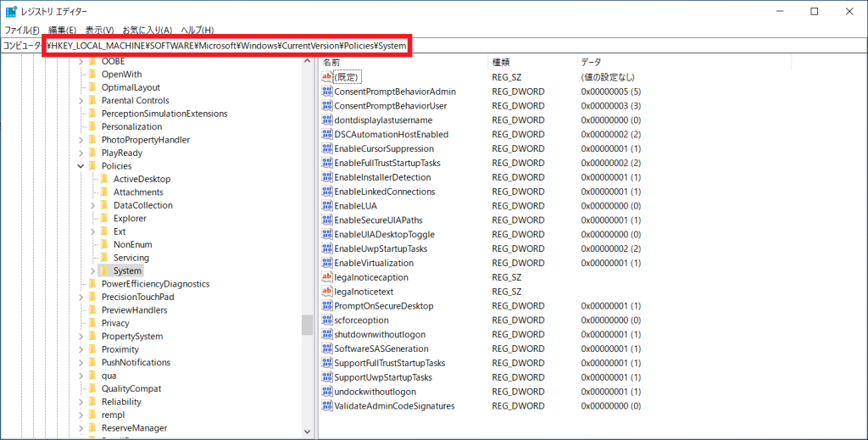Open the ファイル(F) menu

[22, 30]
